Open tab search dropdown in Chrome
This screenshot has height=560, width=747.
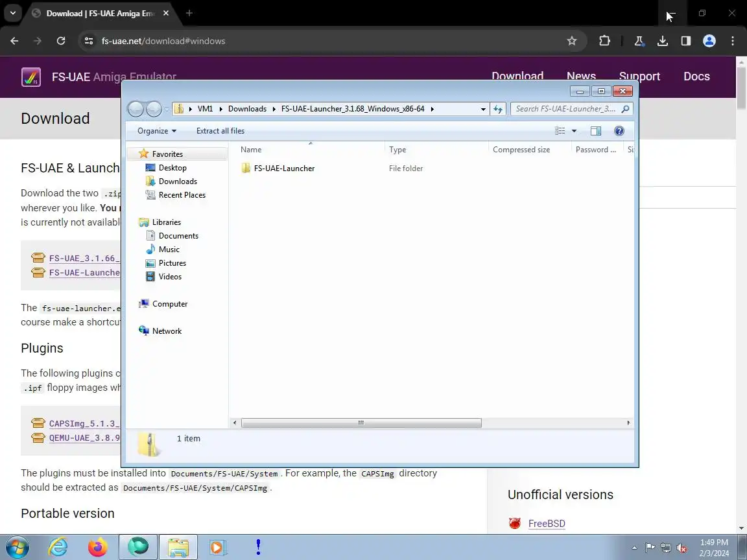click(x=13, y=14)
